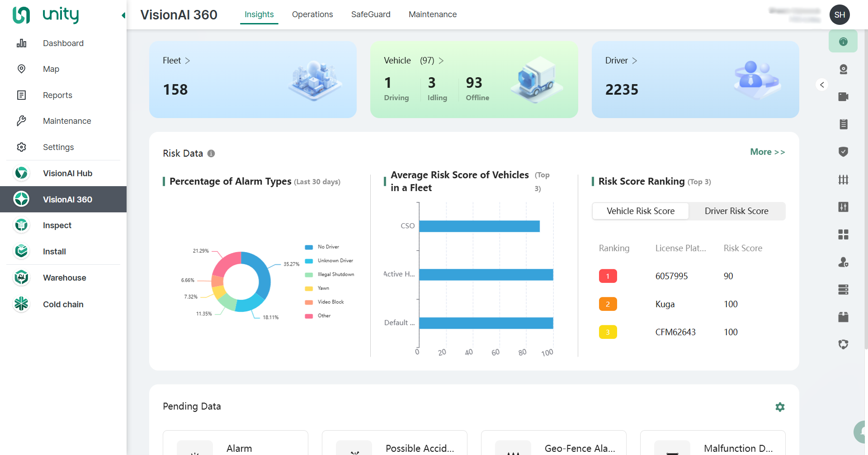Switch to Insights tab
The width and height of the screenshot is (868, 455).
[259, 14]
